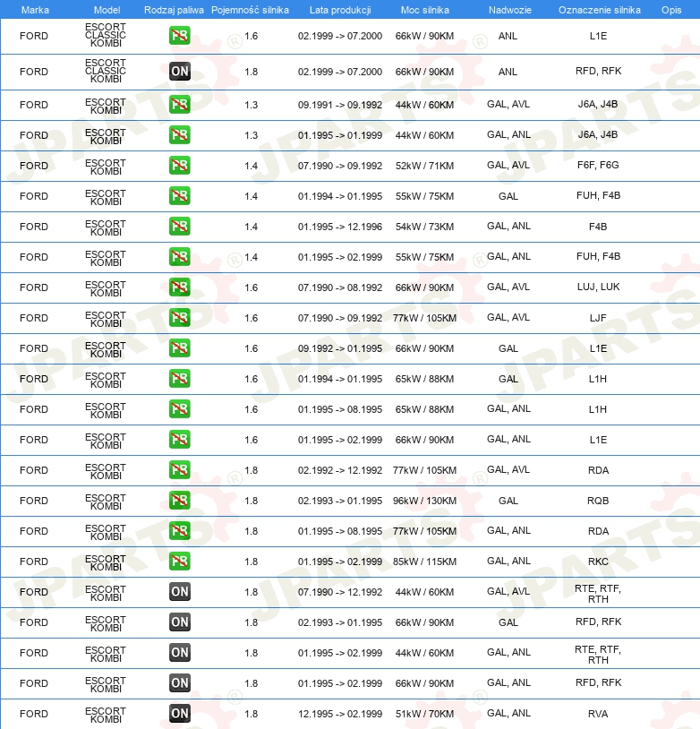Click the 01.1995 -> 01.1999 date cell
Screen dimensions: 700x729
point(340,135)
